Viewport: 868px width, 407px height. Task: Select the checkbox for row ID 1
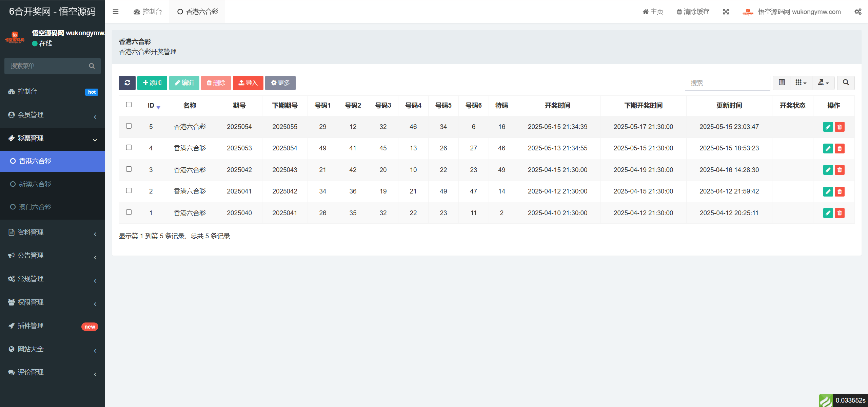129,212
